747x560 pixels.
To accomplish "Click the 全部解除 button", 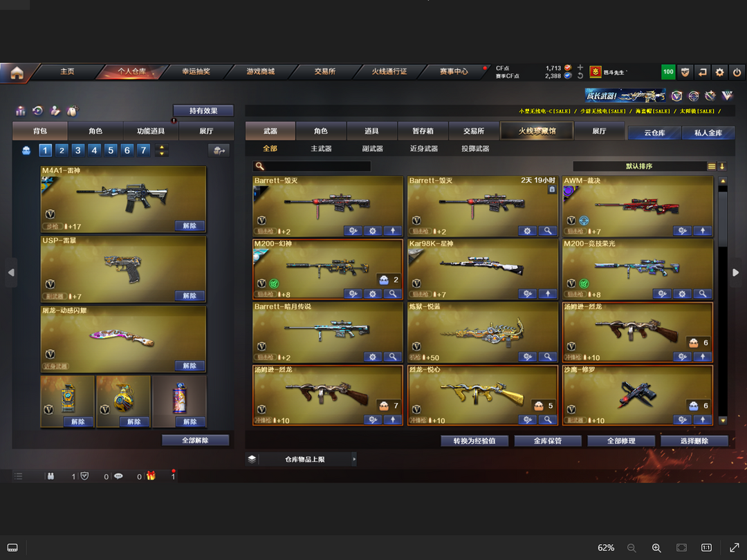I will (195, 440).
